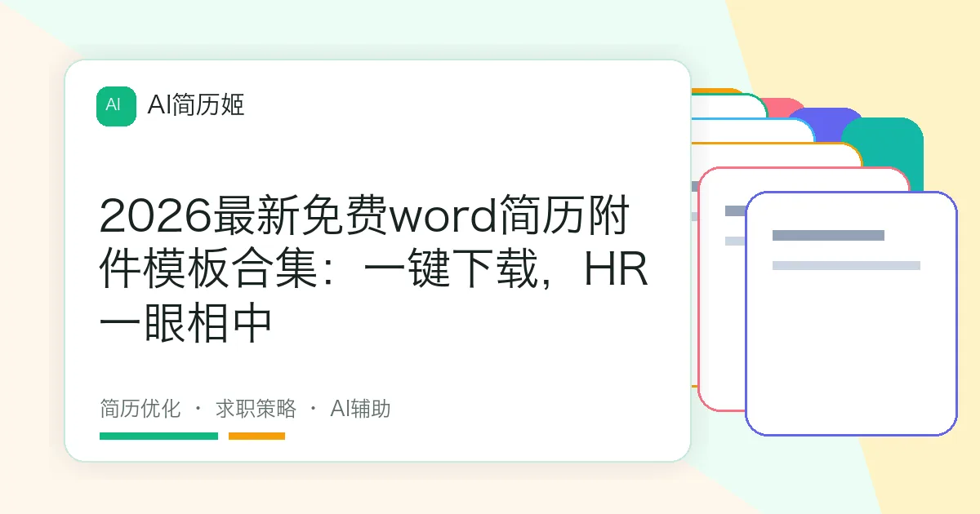
Task: Click the AI辅助 tag
Action: 360,409
